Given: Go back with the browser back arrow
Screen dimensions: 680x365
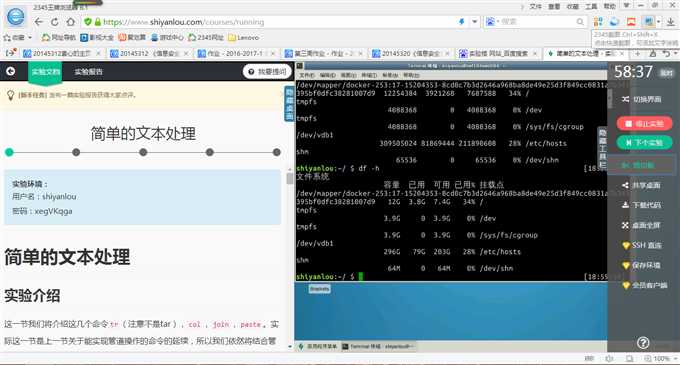Looking at the screenshot, I should pos(39,22).
